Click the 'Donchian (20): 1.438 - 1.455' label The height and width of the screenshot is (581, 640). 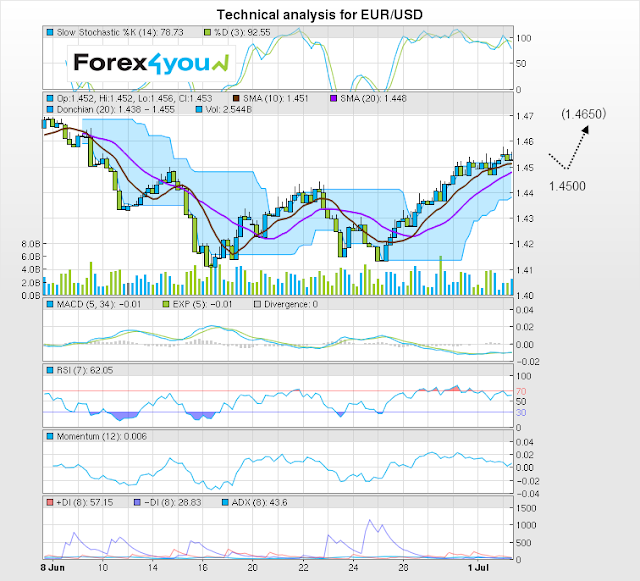coord(116,110)
